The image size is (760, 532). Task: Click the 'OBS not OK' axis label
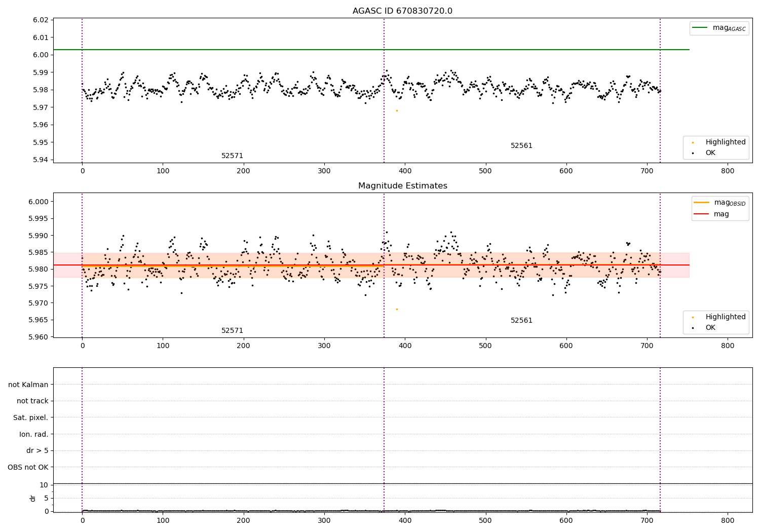tap(28, 468)
